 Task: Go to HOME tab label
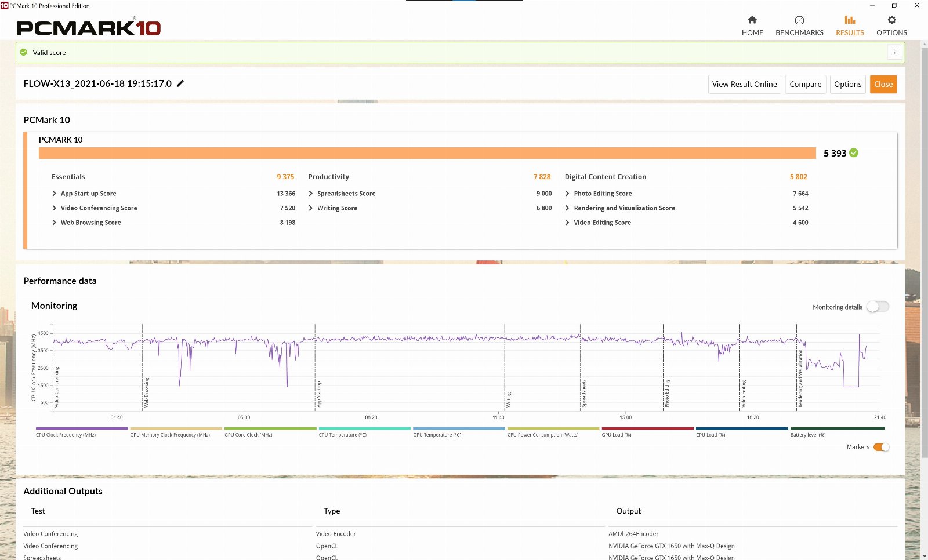point(752,33)
